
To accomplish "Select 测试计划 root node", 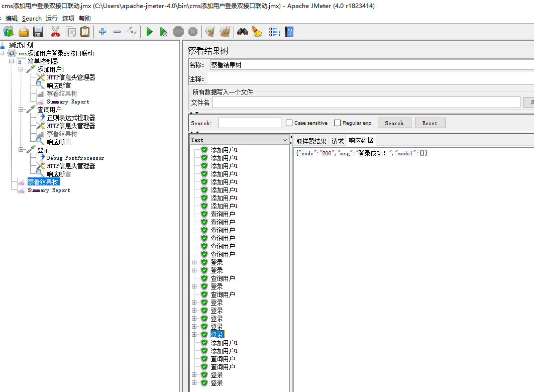I will click(x=21, y=45).
